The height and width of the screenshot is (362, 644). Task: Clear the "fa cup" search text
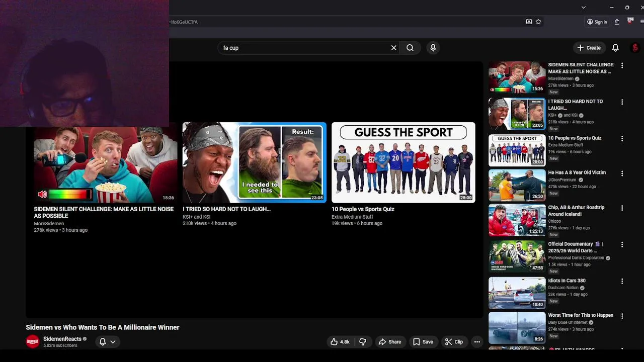point(393,48)
